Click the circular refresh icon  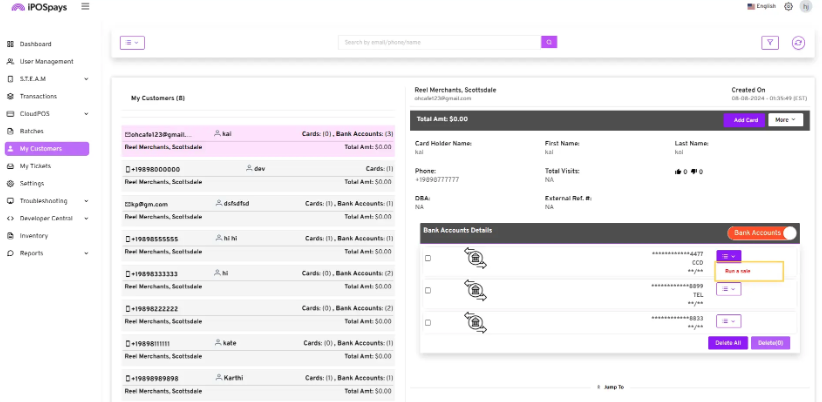(x=798, y=42)
